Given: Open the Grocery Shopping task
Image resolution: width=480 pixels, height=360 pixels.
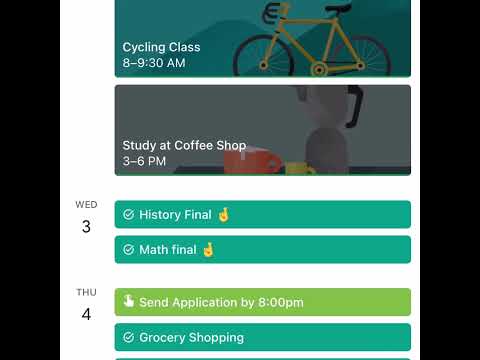Looking at the screenshot, I should pyautogui.click(x=263, y=337).
